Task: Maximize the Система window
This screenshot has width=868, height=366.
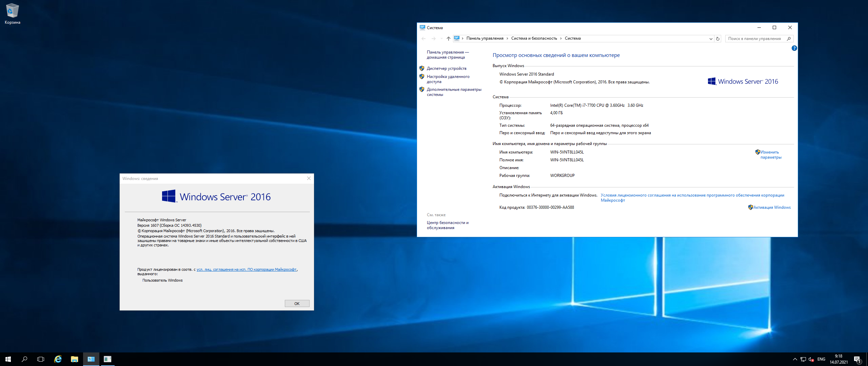Action: click(774, 27)
